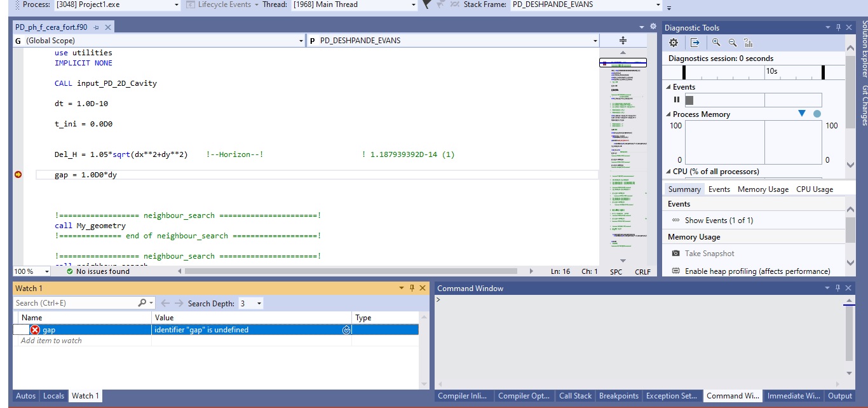Toggle the Snapshot legend circle
Image resolution: width=868 pixels, height=408 pixels.
pyautogui.click(x=817, y=114)
